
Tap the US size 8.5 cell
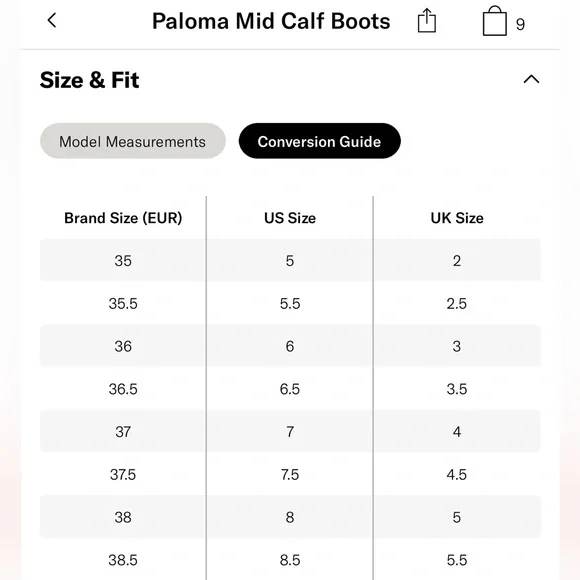pyautogui.click(x=290, y=560)
